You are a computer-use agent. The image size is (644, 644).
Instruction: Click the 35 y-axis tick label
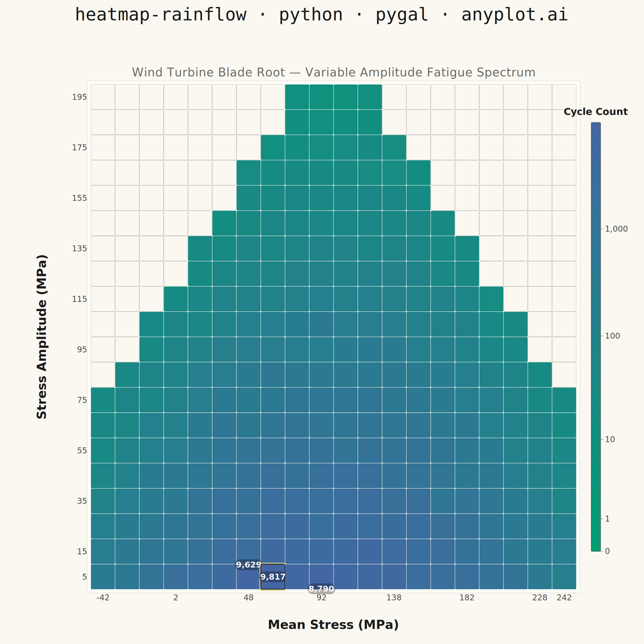pyautogui.click(x=83, y=501)
